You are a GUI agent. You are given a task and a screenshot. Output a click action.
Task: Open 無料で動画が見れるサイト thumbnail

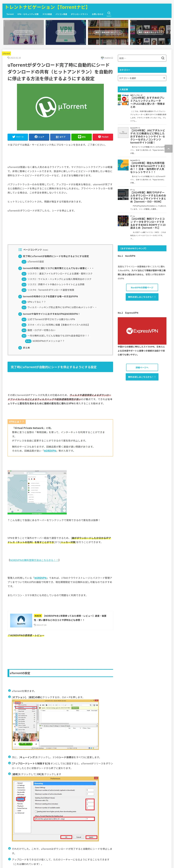click(x=150, y=32)
